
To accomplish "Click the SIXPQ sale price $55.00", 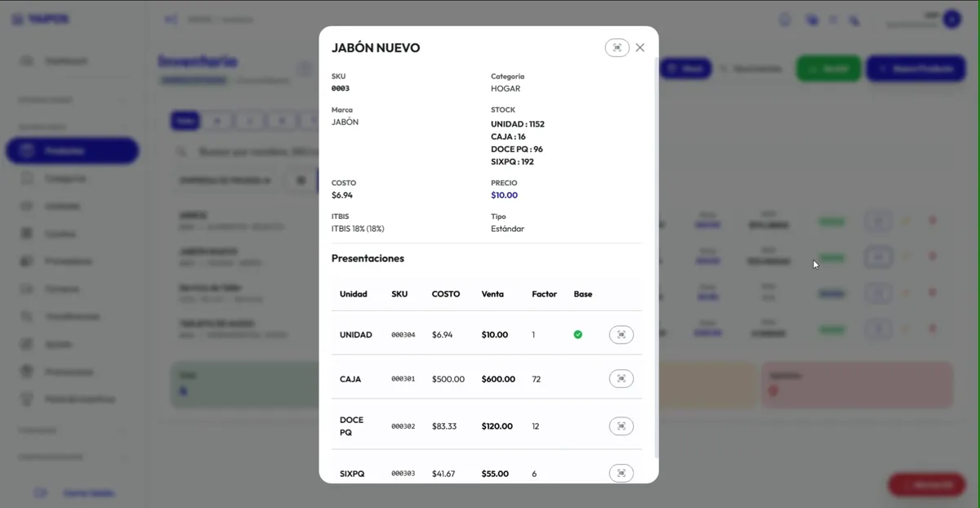I will (x=495, y=474).
